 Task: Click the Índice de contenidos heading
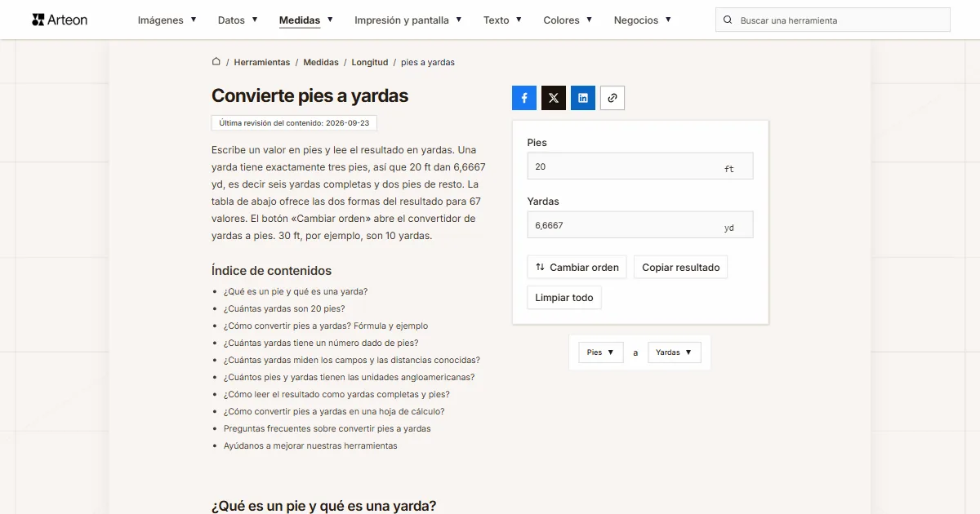pos(271,271)
